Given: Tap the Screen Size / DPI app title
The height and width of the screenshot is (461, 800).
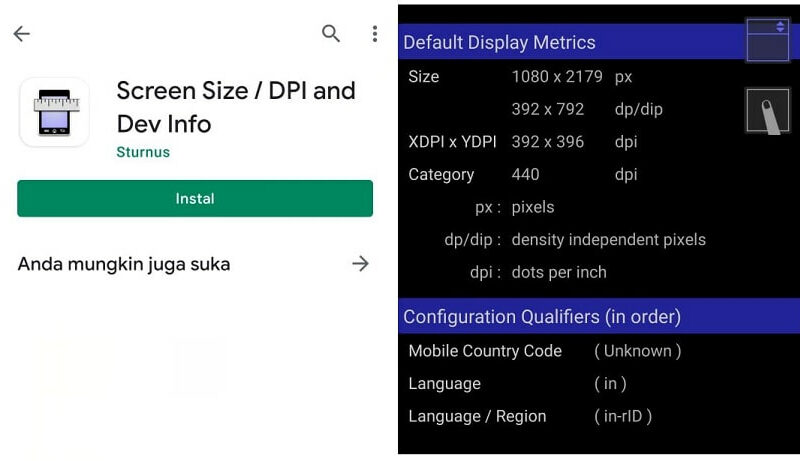Looking at the screenshot, I should pyautogui.click(x=236, y=107).
